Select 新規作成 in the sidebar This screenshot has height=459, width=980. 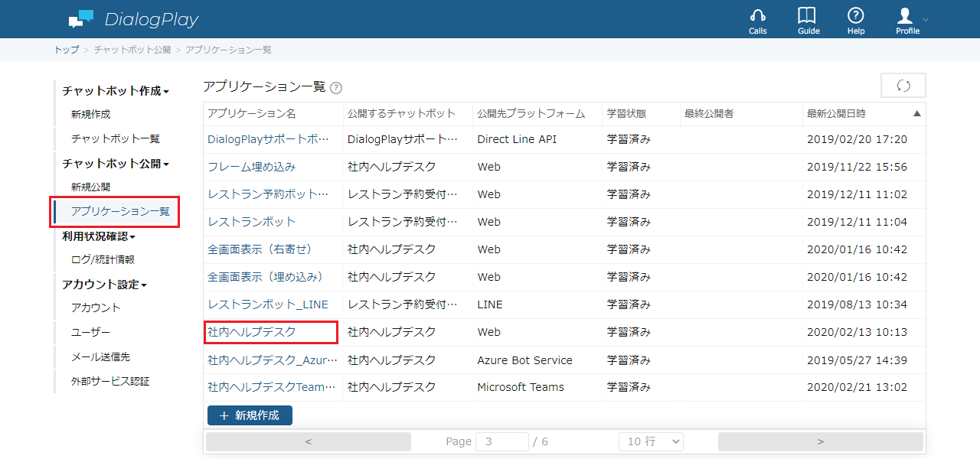91,115
